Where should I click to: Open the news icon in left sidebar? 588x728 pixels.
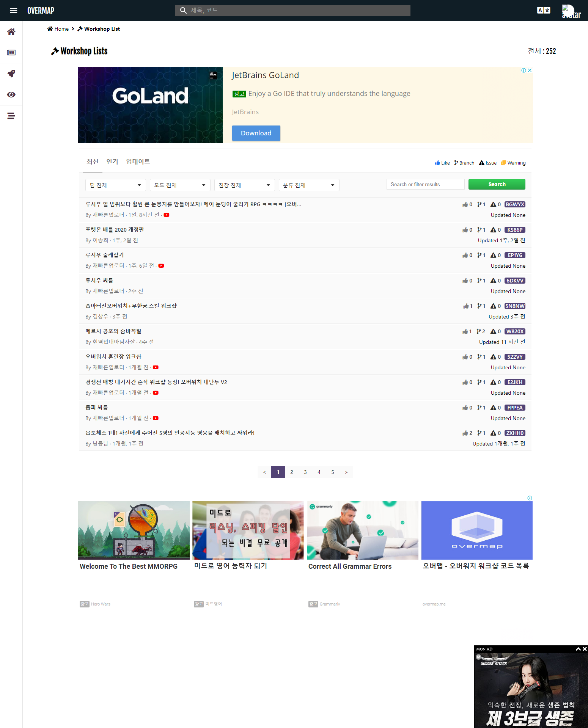[11, 53]
